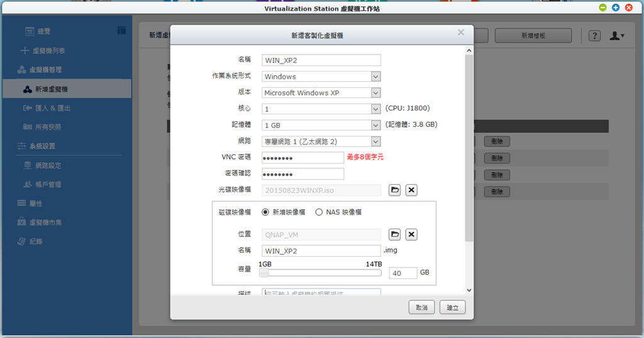Edit the capacity value 40 GB field
The height and width of the screenshot is (338, 644).
[403, 273]
